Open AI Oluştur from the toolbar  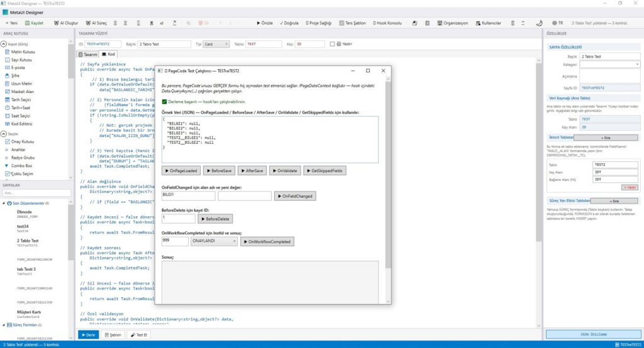click(x=65, y=23)
